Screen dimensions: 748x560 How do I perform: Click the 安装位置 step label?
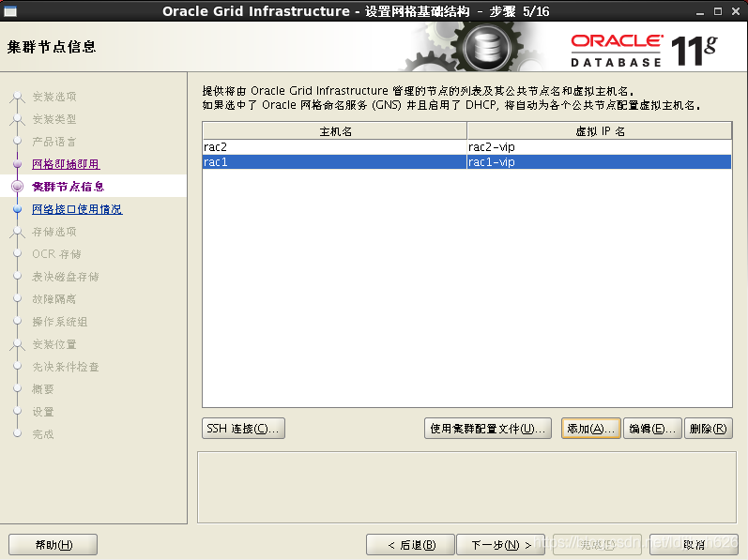click(x=54, y=344)
